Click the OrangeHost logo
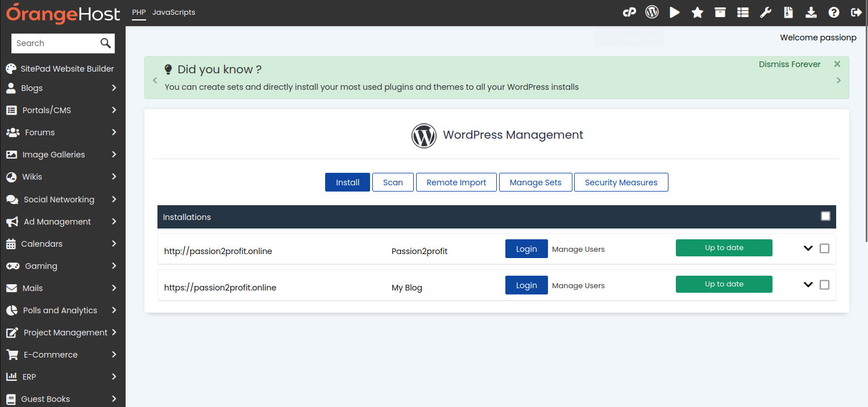Screen dimensions: 868x407 coord(63,13)
